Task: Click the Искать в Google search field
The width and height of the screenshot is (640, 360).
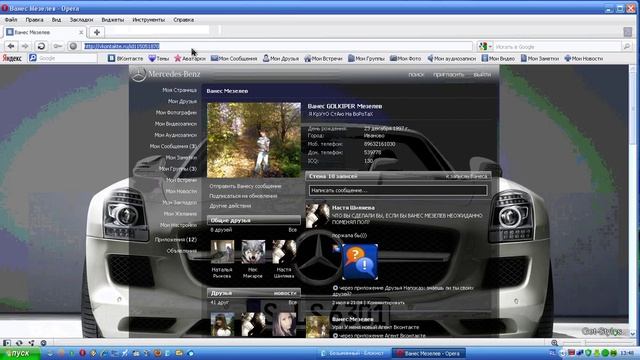Action: (557, 47)
